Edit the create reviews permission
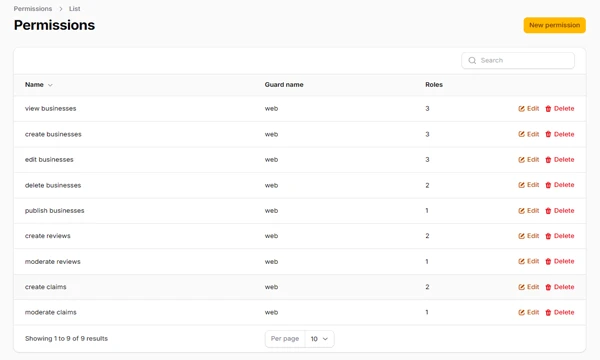The image size is (600, 360). [528, 236]
